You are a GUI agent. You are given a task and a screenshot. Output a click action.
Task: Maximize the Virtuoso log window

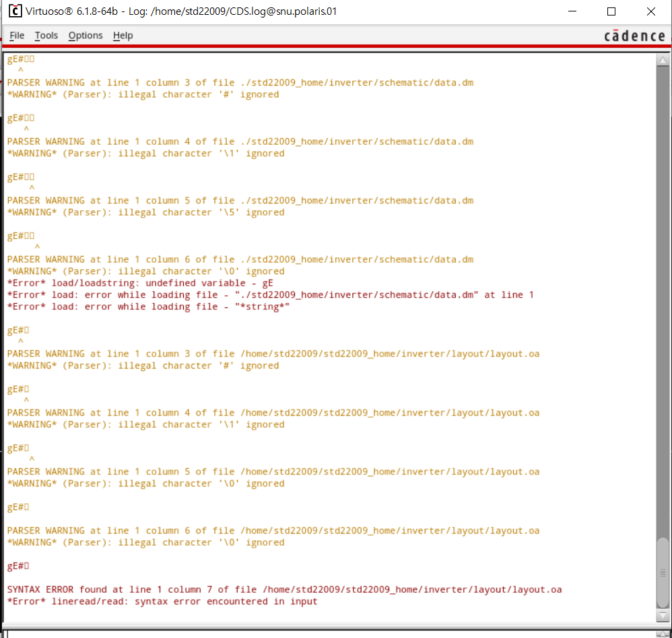click(611, 11)
